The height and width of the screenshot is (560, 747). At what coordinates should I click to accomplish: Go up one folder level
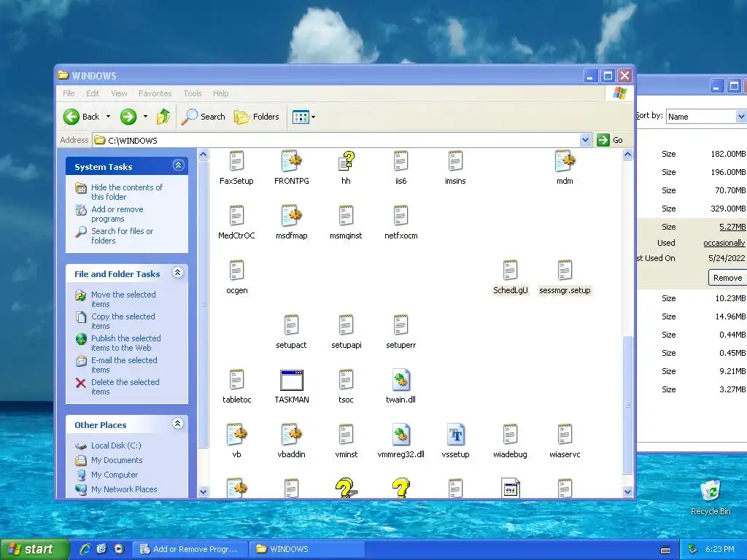(x=163, y=117)
